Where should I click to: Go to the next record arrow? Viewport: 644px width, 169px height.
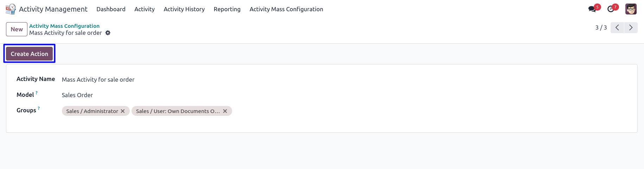631,27
